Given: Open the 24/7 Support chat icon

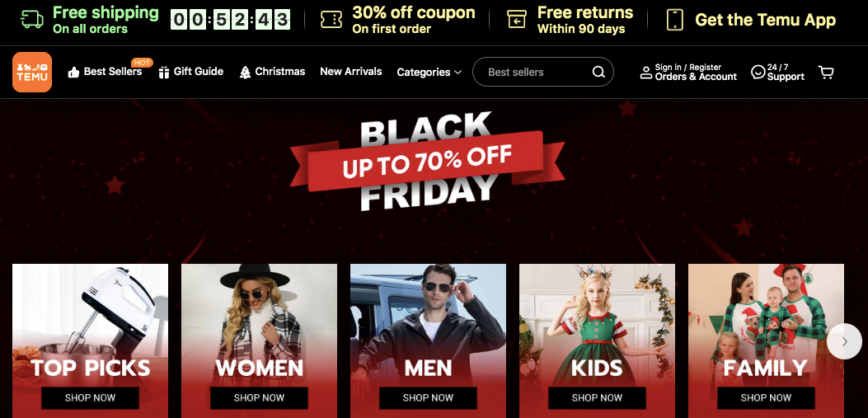Looking at the screenshot, I should pos(758,73).
